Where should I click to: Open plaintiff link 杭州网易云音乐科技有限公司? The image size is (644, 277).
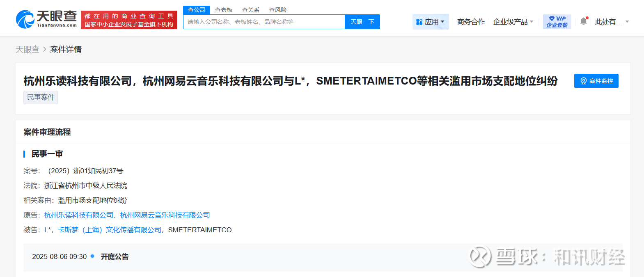point(165,215)
